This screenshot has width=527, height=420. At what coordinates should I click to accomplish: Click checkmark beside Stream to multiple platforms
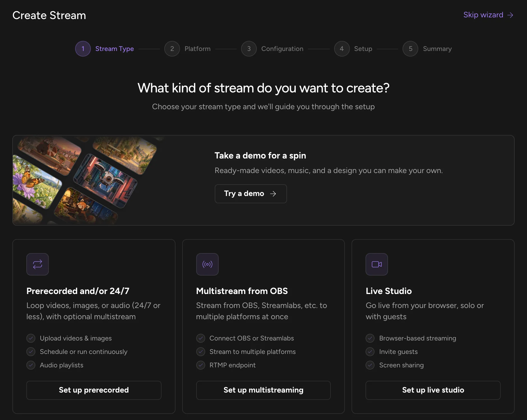click(201, 352)
